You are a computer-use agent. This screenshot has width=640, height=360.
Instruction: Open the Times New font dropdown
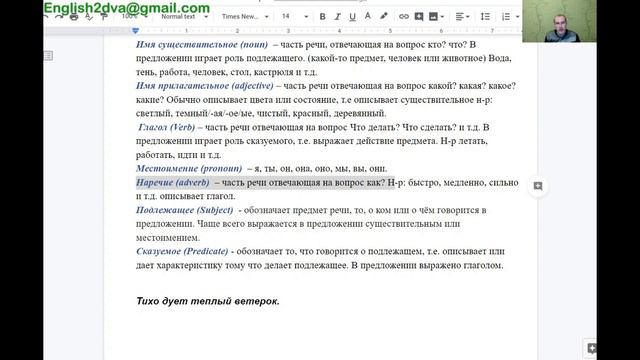(245, 17)
